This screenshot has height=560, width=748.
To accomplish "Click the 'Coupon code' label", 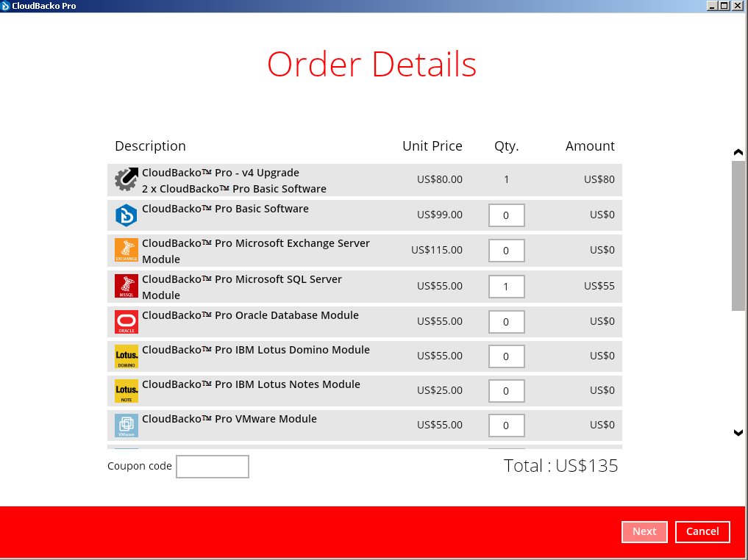I will click(x=139, y=466).
